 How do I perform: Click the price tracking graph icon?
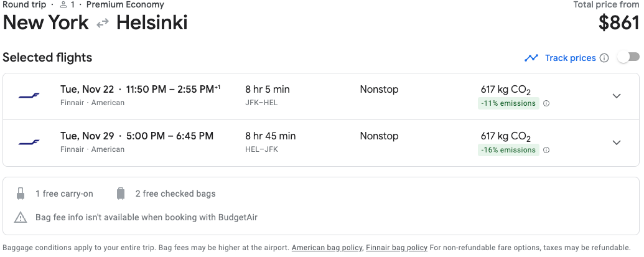[x=531, y=58]
